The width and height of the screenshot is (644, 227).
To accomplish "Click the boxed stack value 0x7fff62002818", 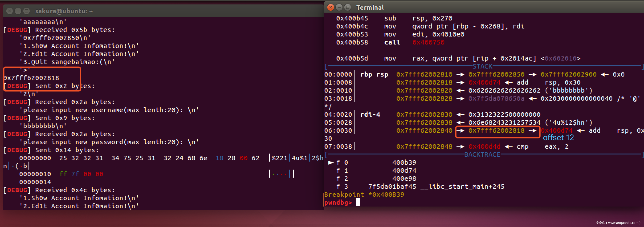I will pyautogui.click(x=496, y=131).
